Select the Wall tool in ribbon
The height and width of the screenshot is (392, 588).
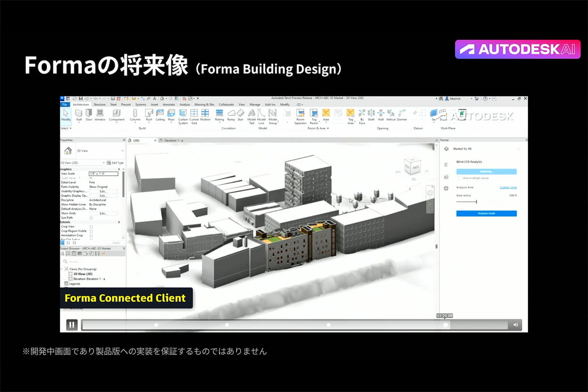(78, 114)
